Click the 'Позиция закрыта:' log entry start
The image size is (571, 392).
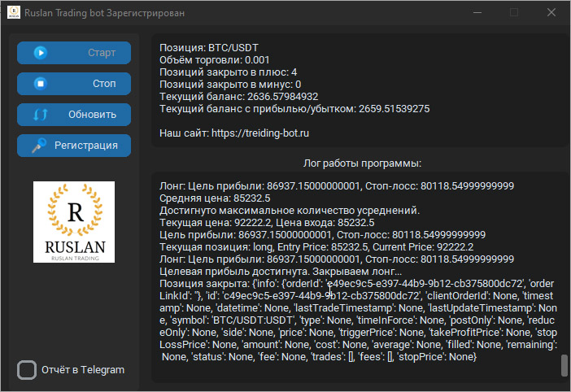(204, 284)
